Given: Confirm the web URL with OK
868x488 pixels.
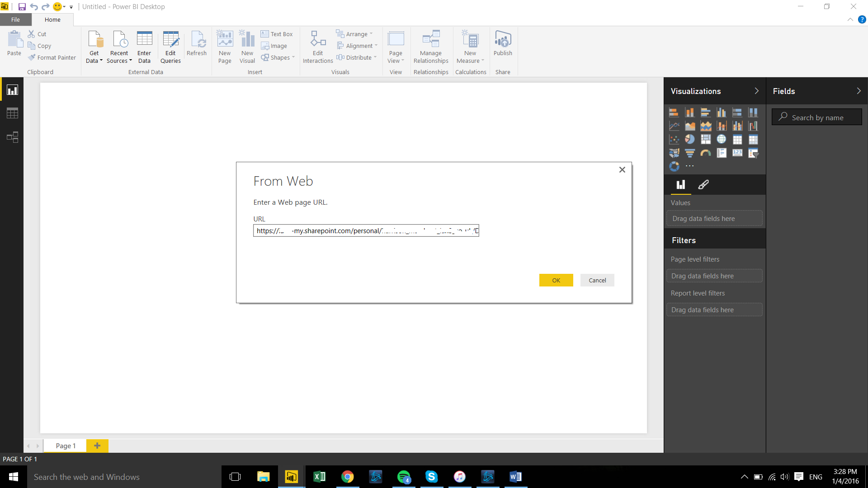Looking at the screenshot, I should pyautogui.click(x=556, y=280).
